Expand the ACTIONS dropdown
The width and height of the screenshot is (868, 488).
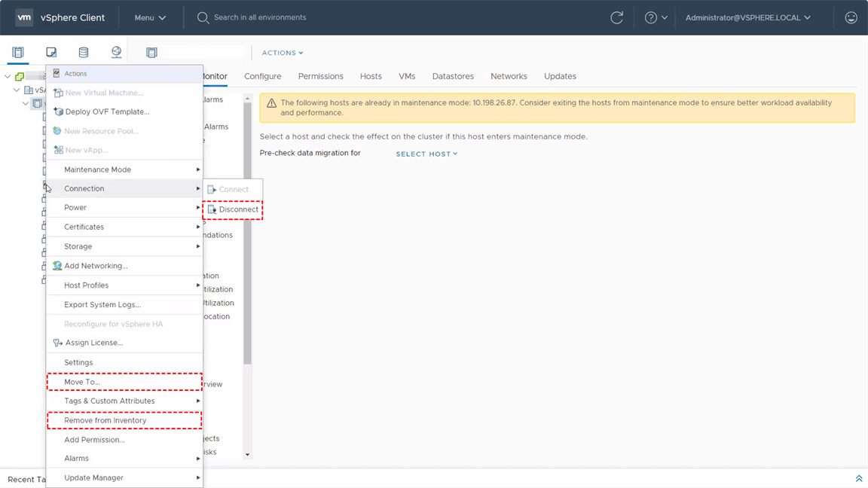pyautogui.click(x=283, y=53)
